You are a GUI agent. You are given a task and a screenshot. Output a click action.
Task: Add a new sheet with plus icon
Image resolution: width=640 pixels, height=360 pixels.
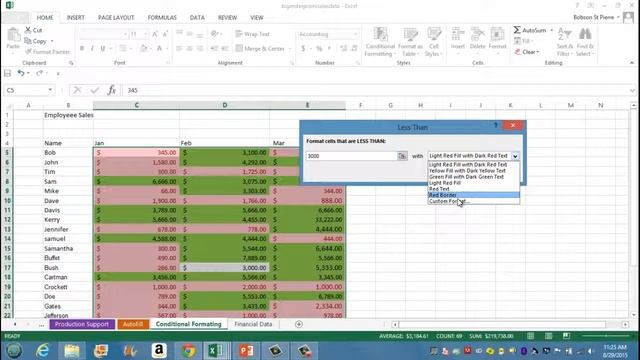[x=299, y=324]
